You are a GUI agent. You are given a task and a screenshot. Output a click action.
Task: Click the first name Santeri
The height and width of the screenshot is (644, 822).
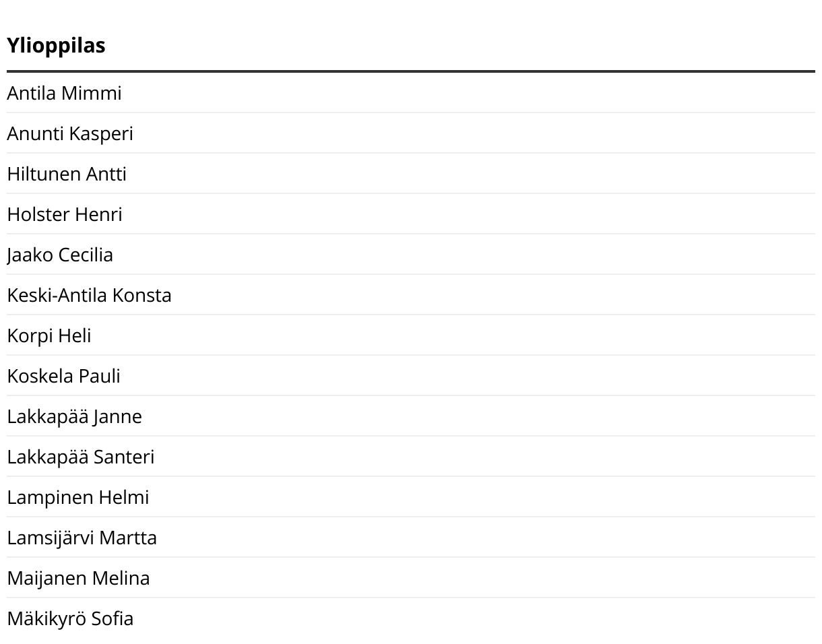click(x=123, y=457)
